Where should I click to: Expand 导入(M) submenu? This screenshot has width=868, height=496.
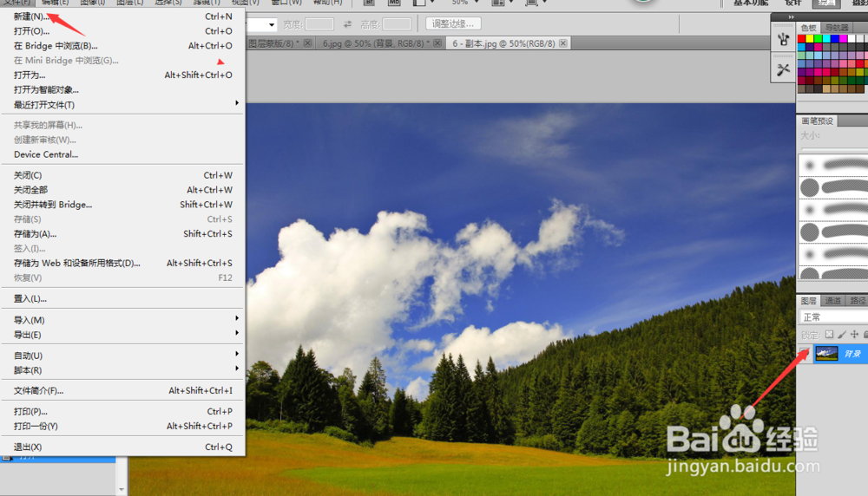pyautogui.click(x=237, y=318)
